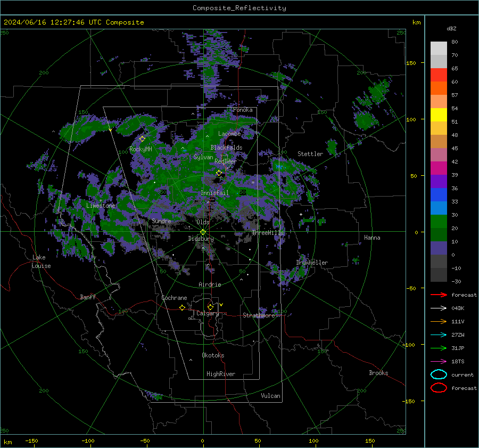Click the Innisfail label

(214, 193)
